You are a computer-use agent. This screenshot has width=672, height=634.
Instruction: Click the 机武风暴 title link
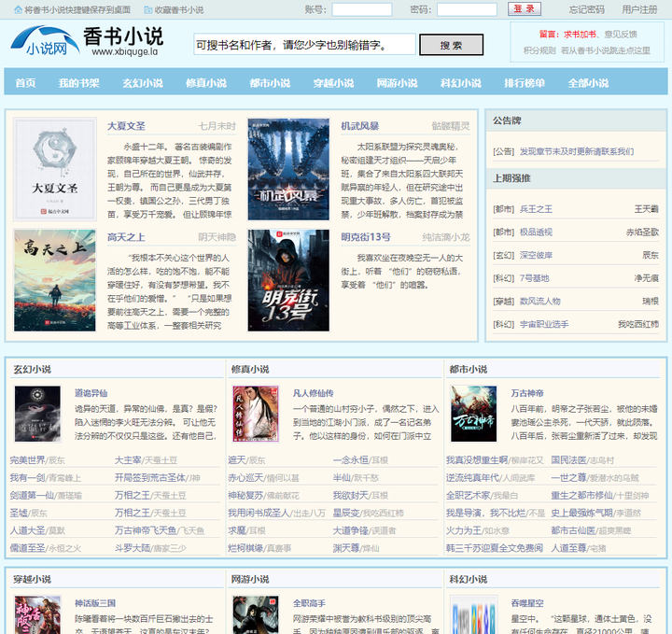360,126
